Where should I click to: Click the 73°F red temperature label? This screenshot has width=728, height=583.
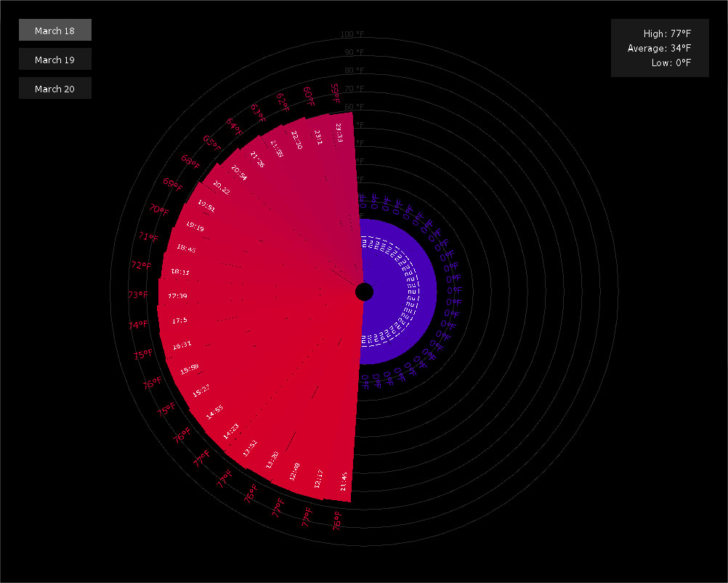click(x=137, y=295)
